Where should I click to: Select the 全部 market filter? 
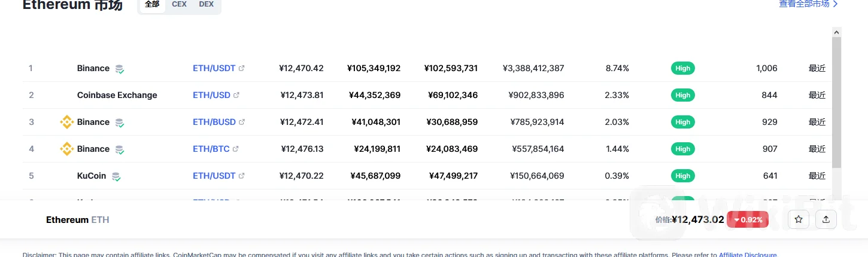(x=152, y=4)
